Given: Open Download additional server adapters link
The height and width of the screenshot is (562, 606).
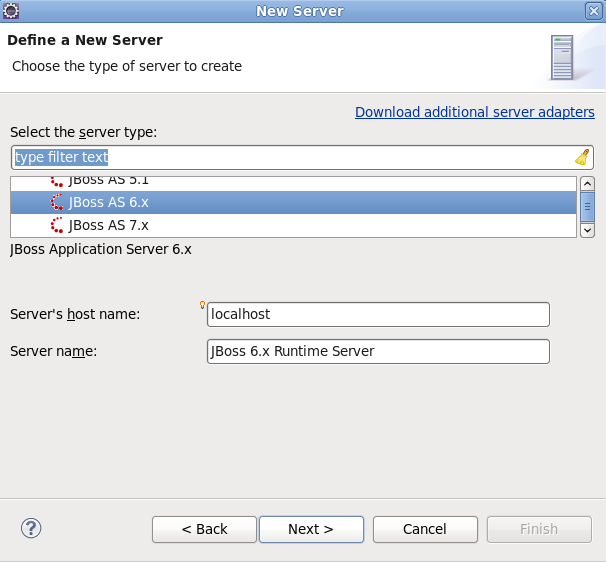Looking at the screenshot, I should [474, 112].
